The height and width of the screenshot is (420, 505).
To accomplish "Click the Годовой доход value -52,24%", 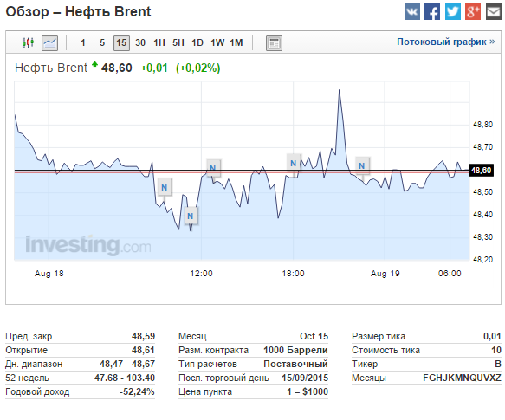I will click(137, 391).
